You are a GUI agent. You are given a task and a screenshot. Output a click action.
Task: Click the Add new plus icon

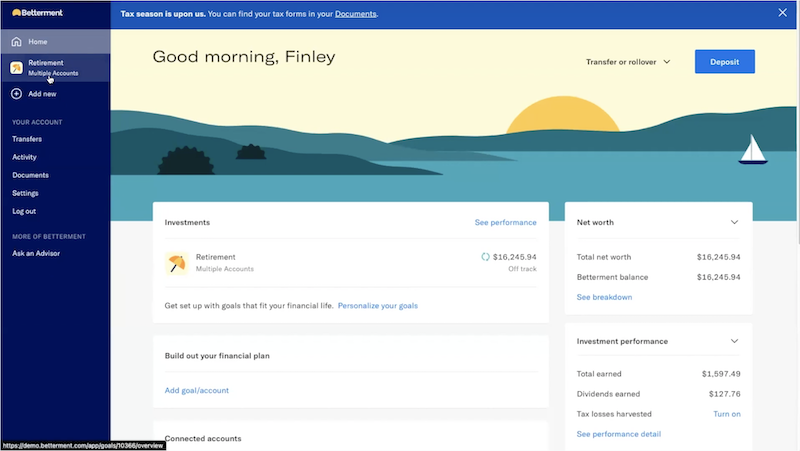click(16, 93)
